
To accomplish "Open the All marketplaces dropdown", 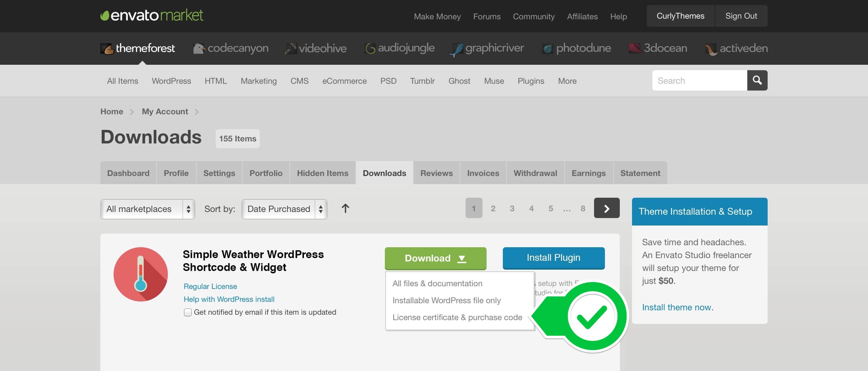I will click(x=147, y=209).
